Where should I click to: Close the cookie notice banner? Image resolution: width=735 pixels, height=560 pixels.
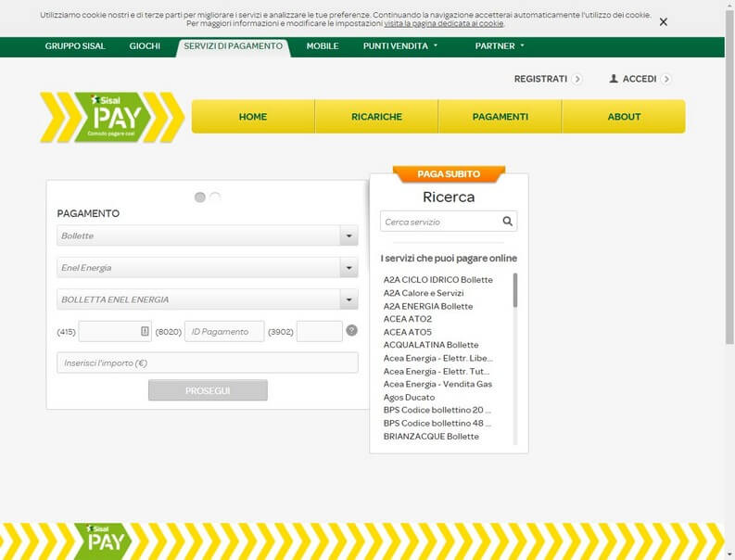[663, 22]
